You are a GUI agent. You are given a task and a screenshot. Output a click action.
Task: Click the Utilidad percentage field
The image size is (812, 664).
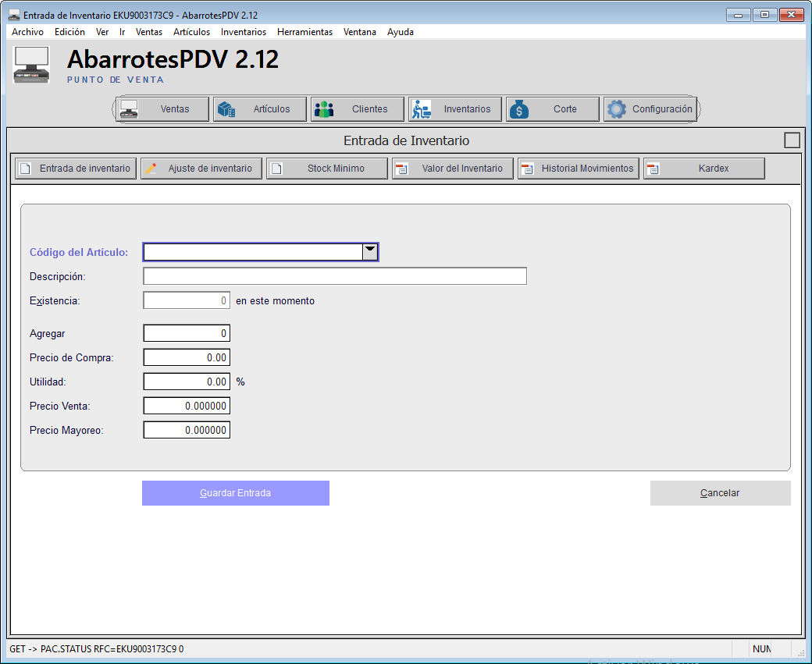click(x=187, y=382)
